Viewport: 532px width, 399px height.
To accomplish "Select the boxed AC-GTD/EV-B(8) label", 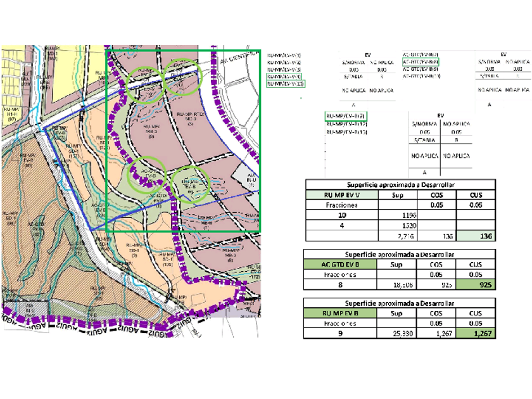I will pos(421,62).
